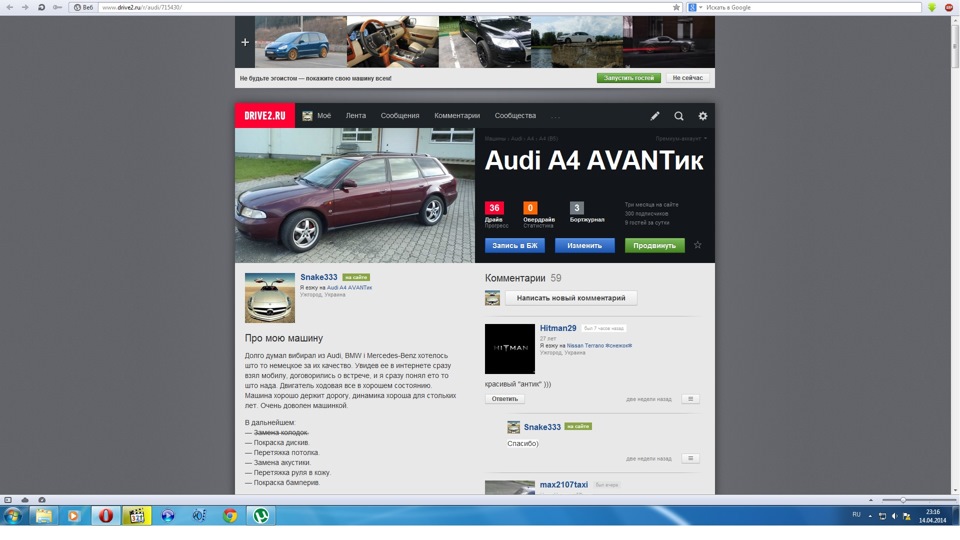960x540 pixels.
Task: Open comment menu icon on 'Спасибо)' reply
Action: (691, 458)
